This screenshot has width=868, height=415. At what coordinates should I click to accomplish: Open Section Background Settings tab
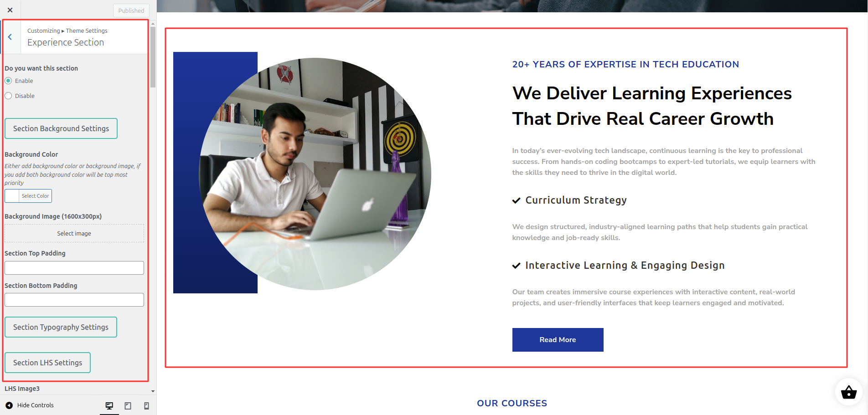pos(61,128)
